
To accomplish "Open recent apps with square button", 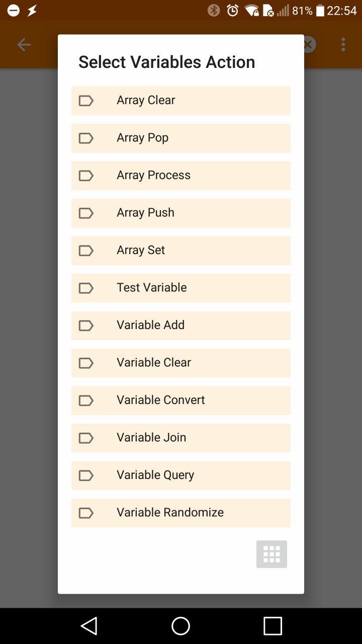I will [273, 626].
